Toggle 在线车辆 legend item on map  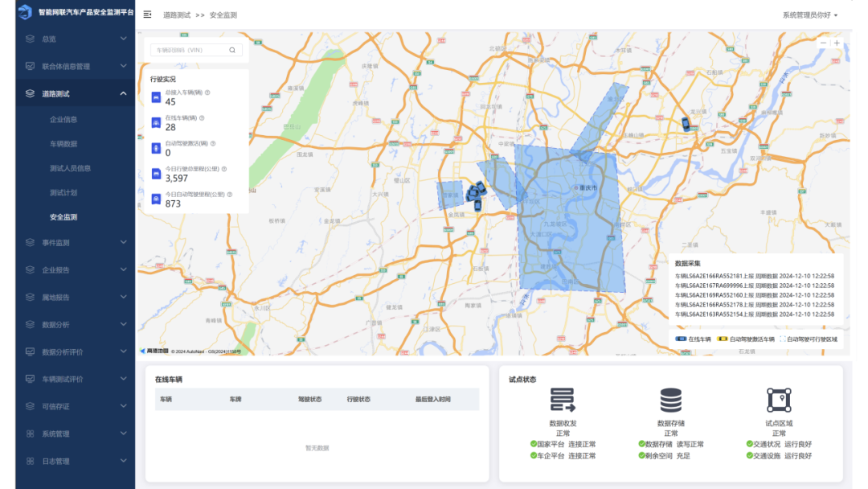(690, 339)
